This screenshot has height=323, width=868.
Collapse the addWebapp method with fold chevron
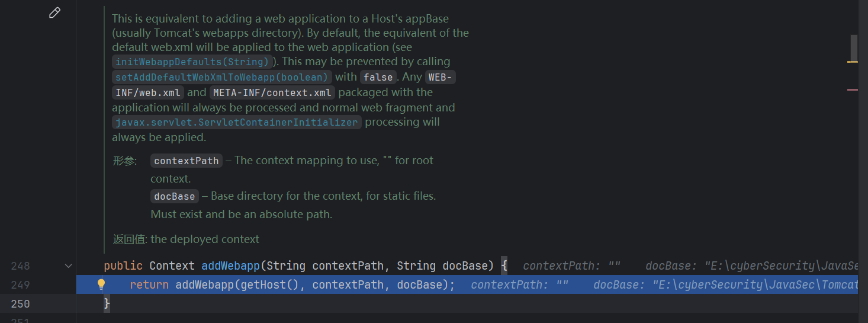tap(69, 266)
